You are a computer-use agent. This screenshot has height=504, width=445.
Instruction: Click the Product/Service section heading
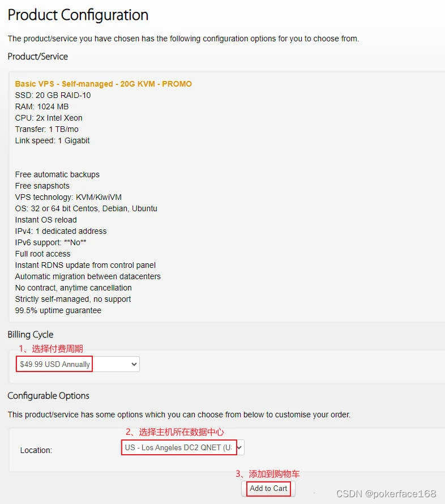pyautogui.click(x=38, y=57)
